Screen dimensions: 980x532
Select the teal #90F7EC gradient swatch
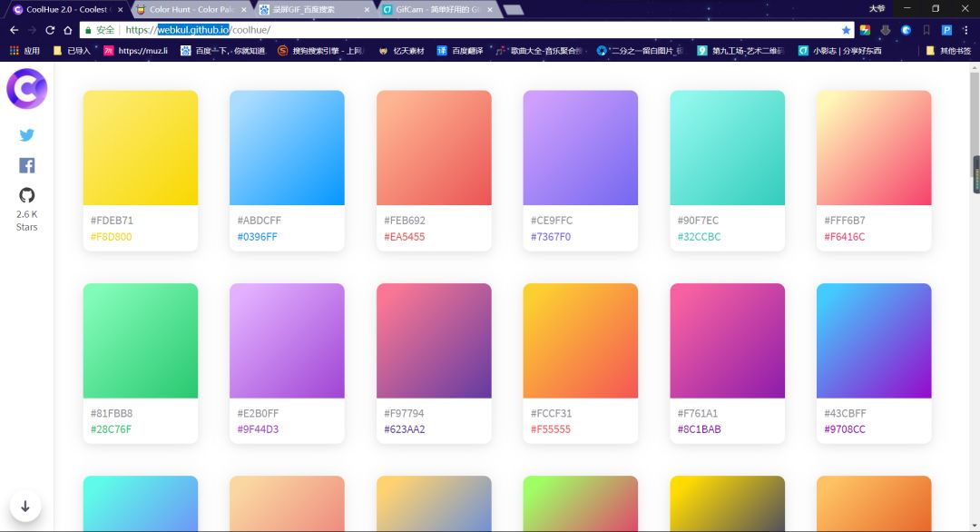(728, 148)
